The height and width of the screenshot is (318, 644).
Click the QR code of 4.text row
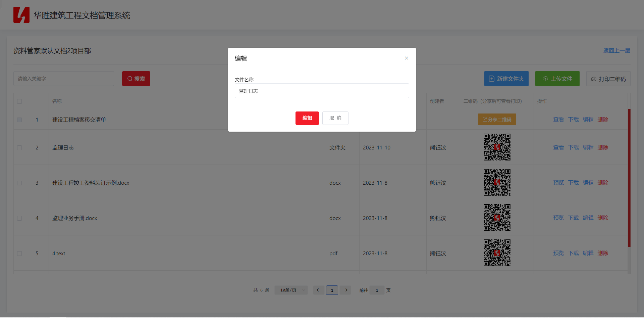[497, 253]
